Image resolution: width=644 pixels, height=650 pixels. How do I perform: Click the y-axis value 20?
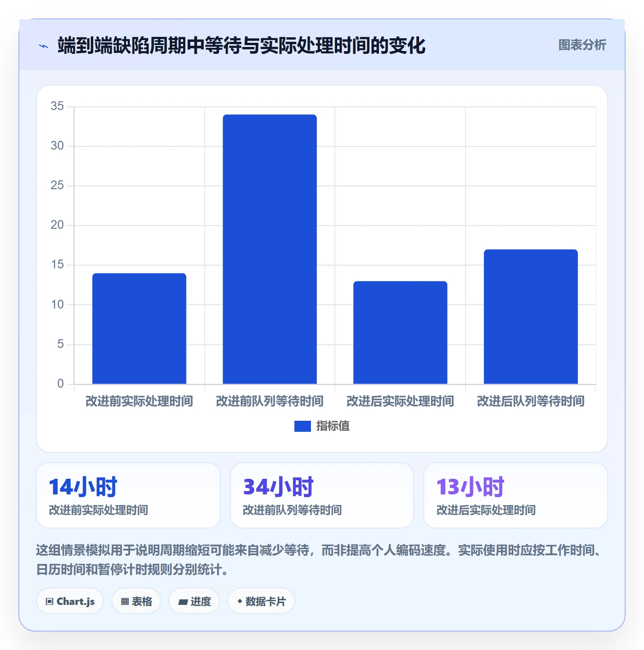[x=57, y=225]
